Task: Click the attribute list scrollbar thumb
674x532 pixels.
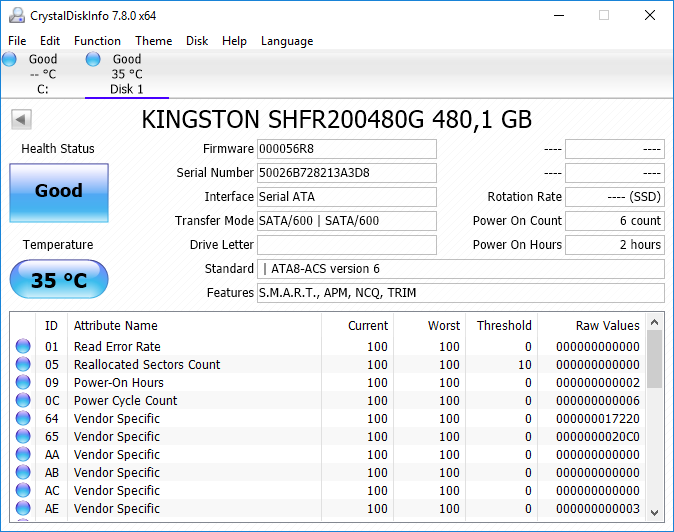Action: click(655, 359)
